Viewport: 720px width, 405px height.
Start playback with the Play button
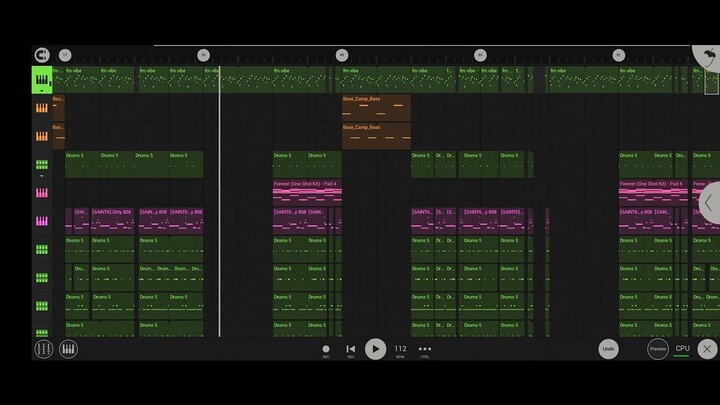(x=375, y=349)
